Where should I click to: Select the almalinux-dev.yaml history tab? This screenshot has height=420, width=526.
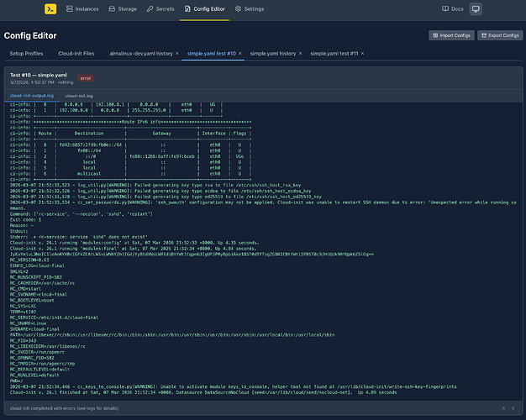[141, 53]
